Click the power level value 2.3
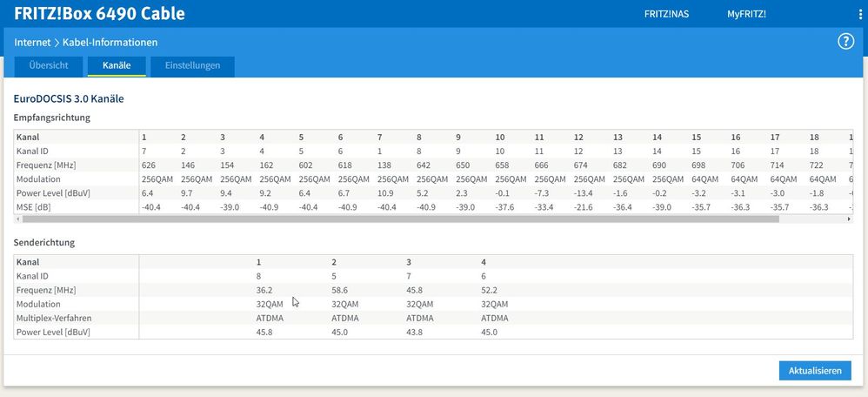 [462, 193]
